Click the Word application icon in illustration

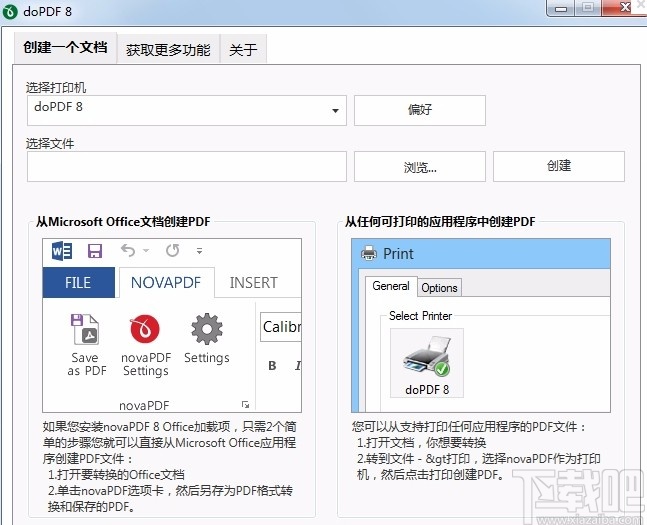[x=62, y=251]
